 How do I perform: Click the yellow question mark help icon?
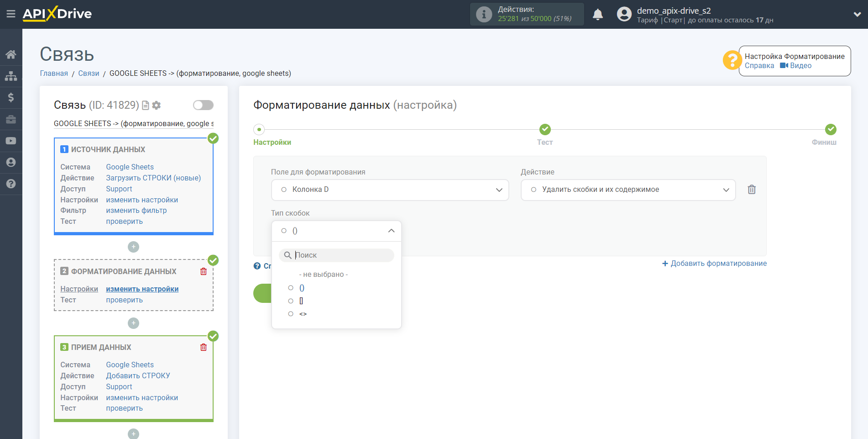732,60
